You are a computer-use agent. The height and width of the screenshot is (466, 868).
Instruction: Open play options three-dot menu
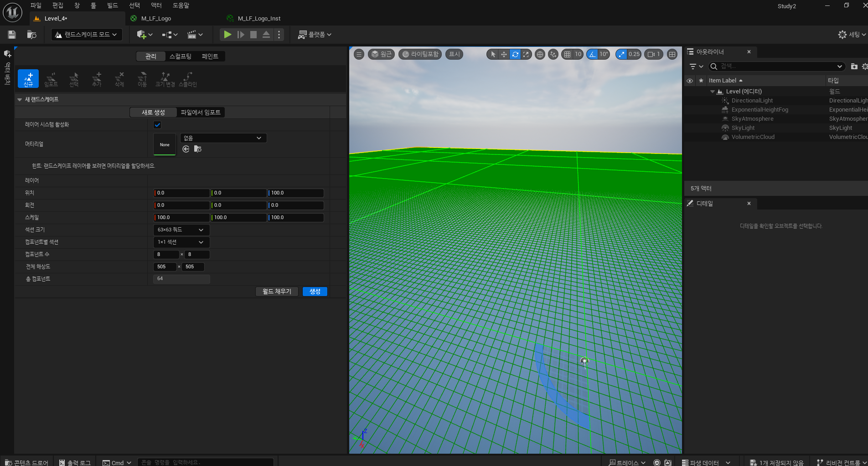[x=279, y=35]
